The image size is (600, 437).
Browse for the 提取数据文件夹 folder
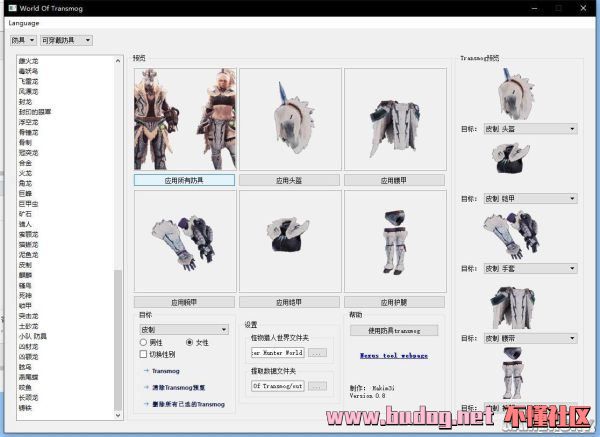tap(318, 386)
